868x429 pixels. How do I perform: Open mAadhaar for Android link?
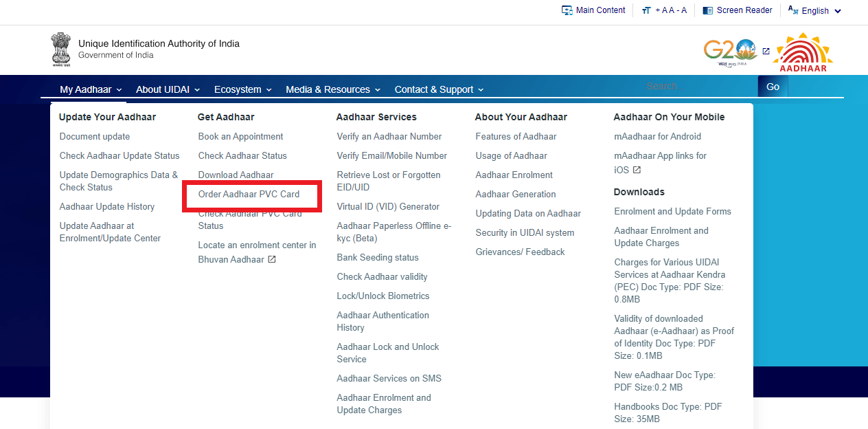[x=657, y=137]
